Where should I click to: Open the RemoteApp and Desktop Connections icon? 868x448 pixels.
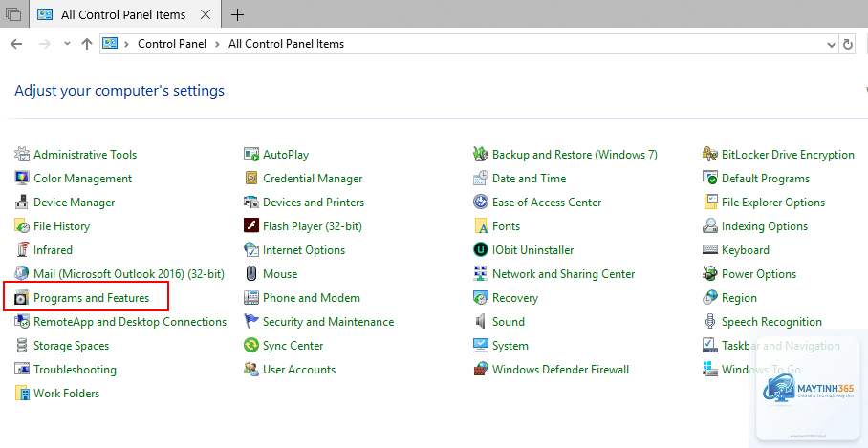(x=22, y=321)
